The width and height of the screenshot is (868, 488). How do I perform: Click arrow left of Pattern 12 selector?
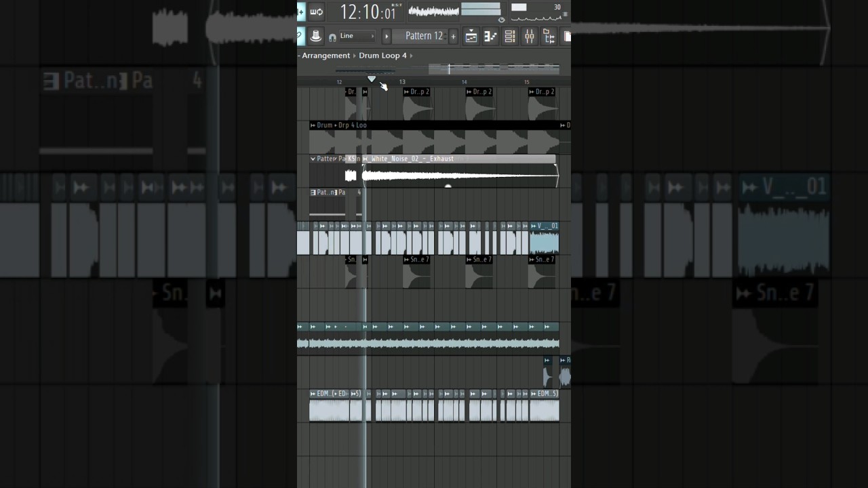[x=387, y=37]
